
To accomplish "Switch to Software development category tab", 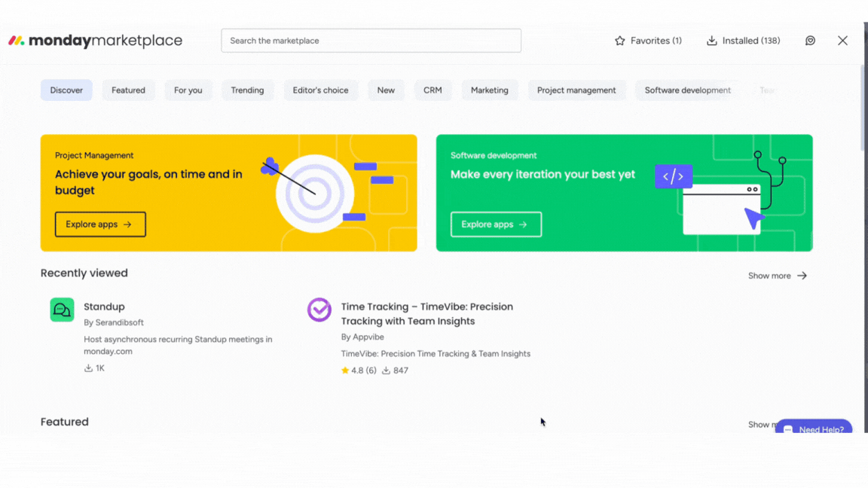I will (x=687, y=90).
